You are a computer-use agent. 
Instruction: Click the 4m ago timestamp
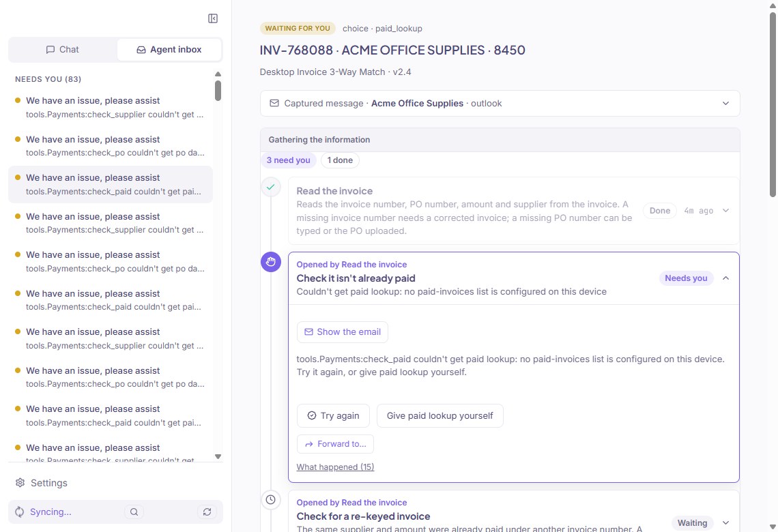(699, 210)
